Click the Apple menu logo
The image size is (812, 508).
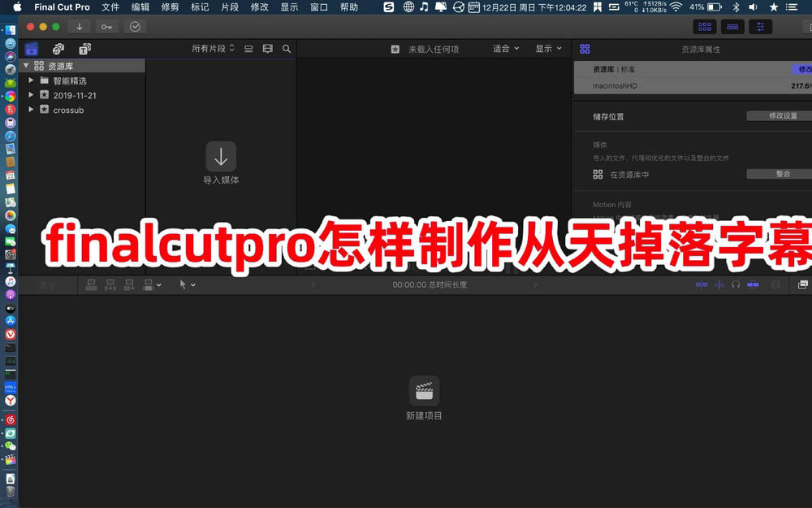17,7
